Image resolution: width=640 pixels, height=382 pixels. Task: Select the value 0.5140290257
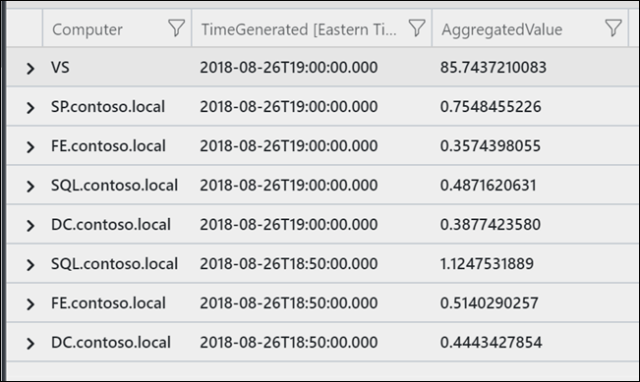pyautogui.click(x=489, y=303)
